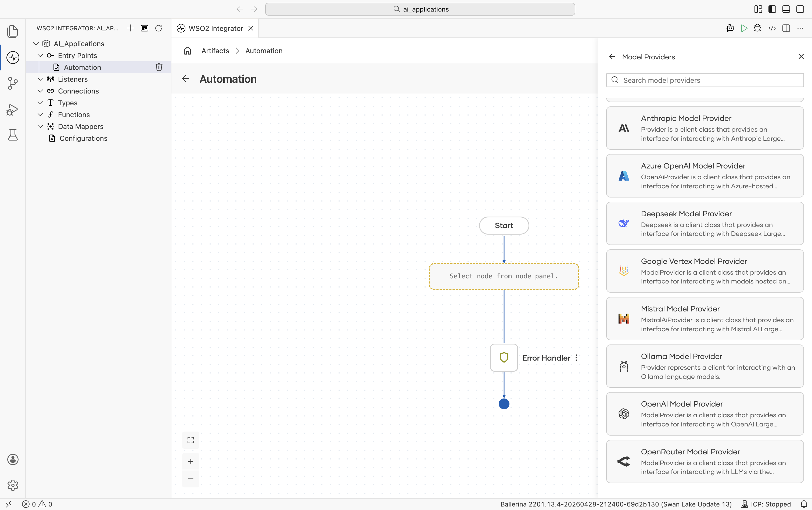Click Automation in the breadcrumb
The width and height of the screenshot is (812, 510).
point(264,51)
